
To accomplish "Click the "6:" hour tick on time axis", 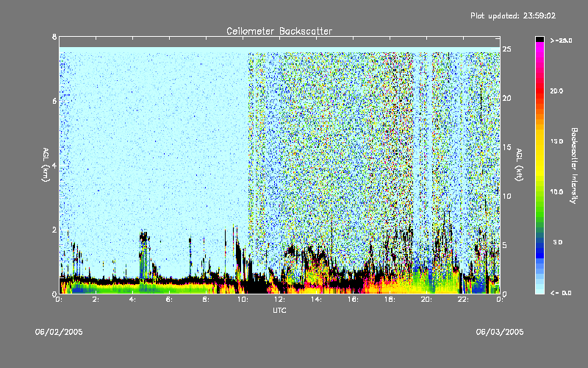I will coord(169,300).
